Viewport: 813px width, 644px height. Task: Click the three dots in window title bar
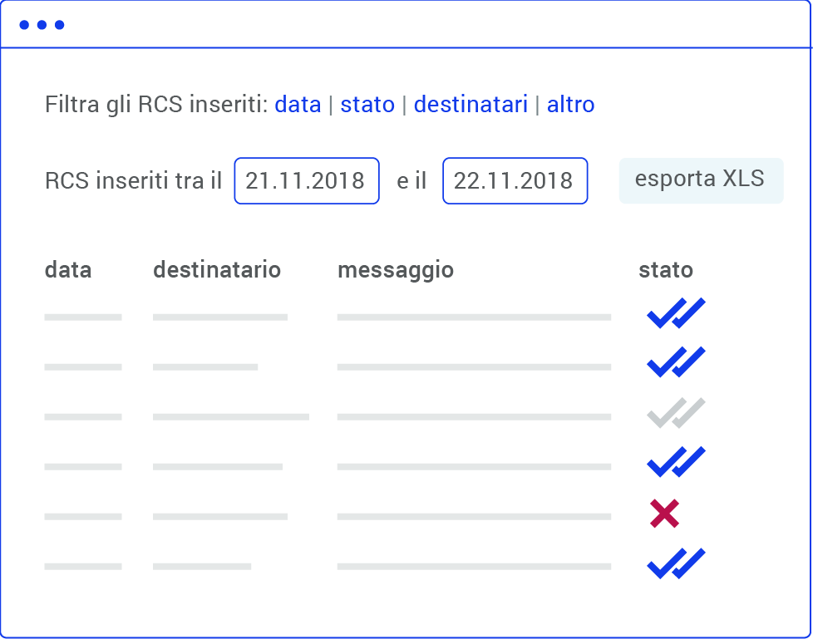(42, 25)
